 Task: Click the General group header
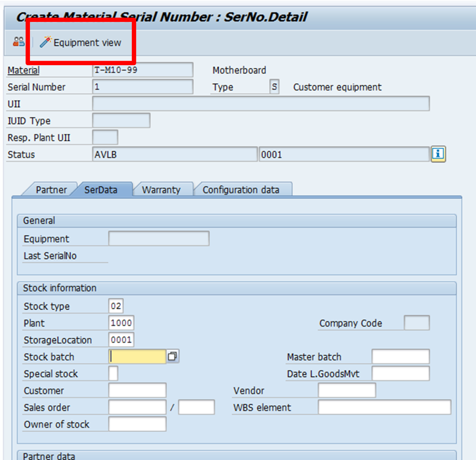[237, 221]
